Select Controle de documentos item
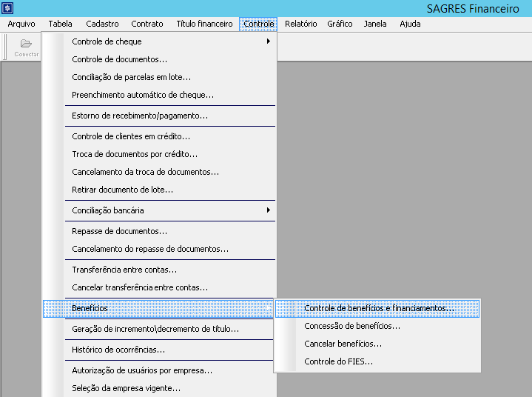Screen dimensions: 532x397 [x=119, y=59]
